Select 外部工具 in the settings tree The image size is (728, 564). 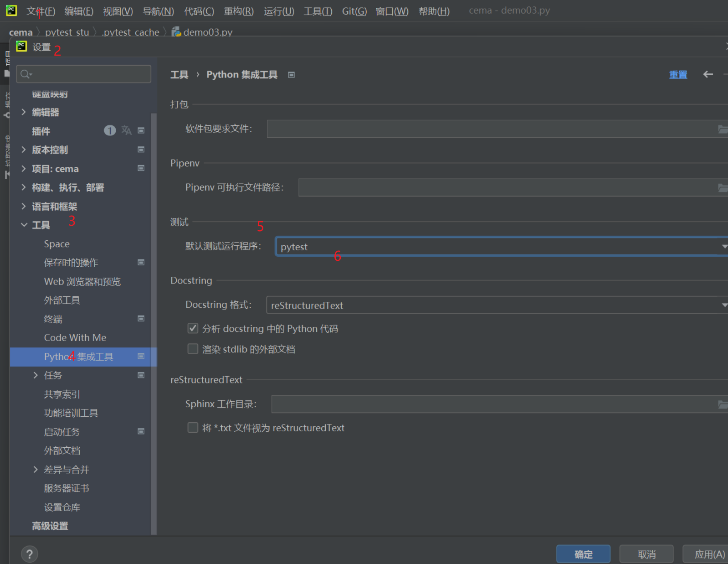pos(62,300)
